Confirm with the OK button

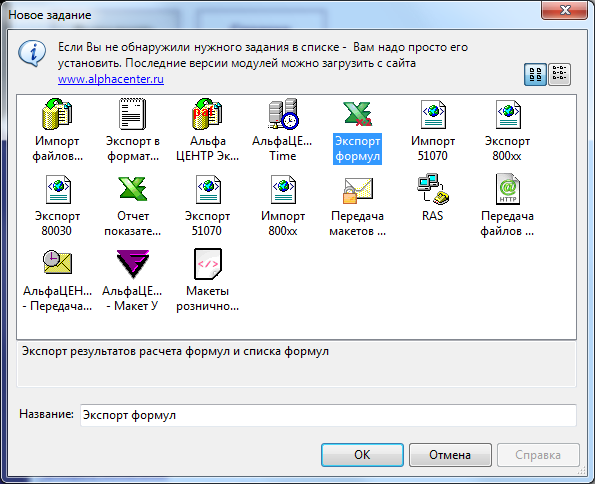[x=362, y=455]
